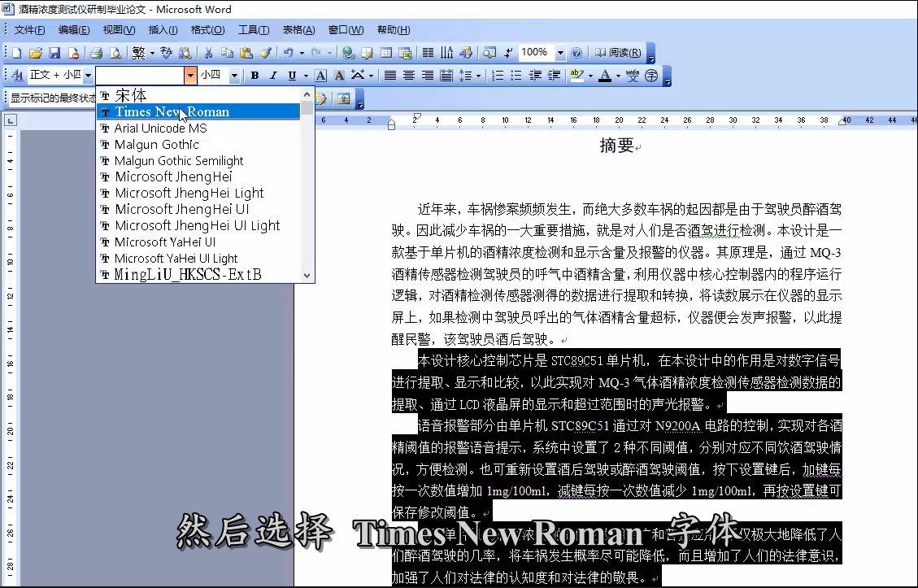
Task: Pick Arial Unicode MS font
Action: (198, 128)
